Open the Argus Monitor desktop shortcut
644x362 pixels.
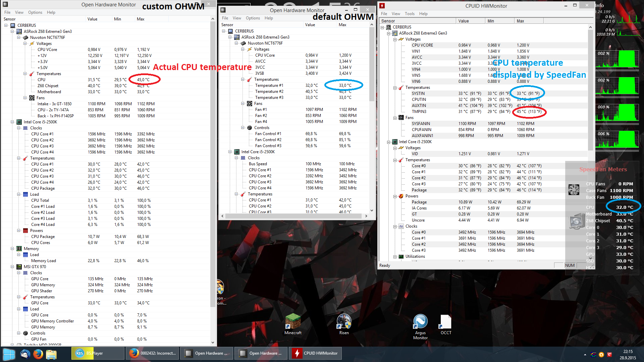pyautogui.click(x=420, y=326)
